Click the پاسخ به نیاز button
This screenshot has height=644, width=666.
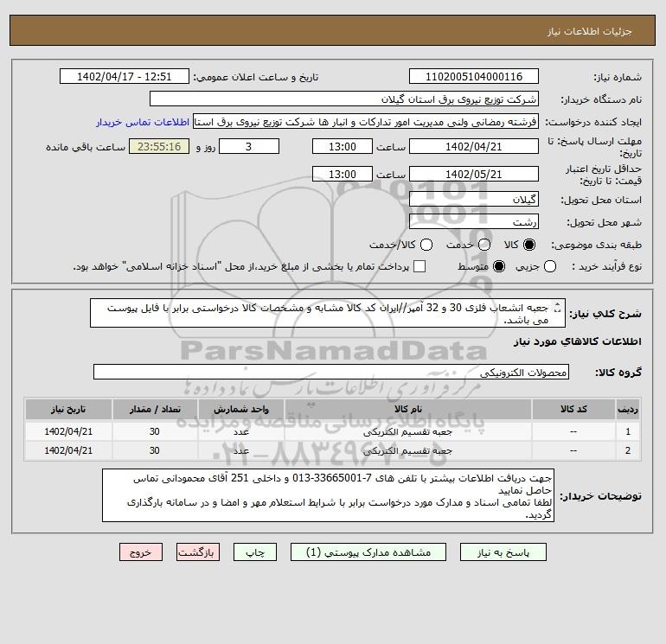click(x=503, y=552)
